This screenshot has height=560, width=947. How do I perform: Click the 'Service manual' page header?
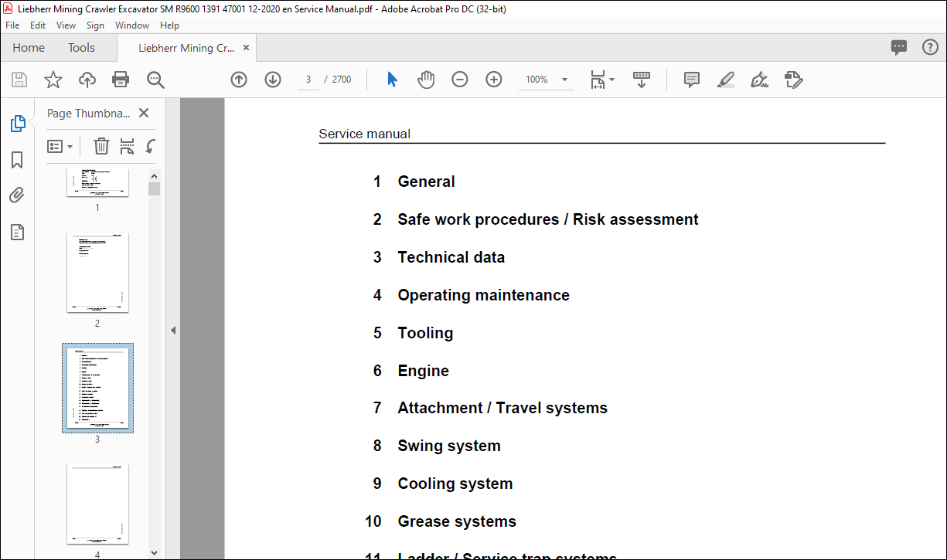tap(364, 134)
